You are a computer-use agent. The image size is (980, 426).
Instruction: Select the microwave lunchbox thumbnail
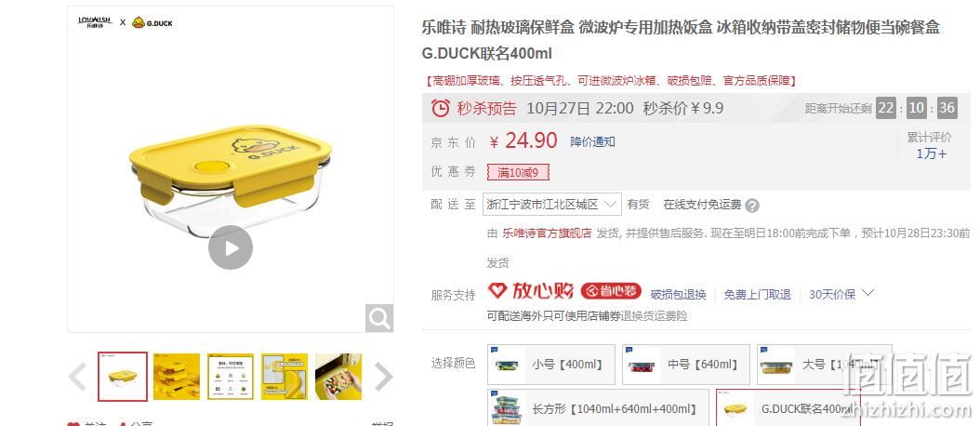click(338, 377)
